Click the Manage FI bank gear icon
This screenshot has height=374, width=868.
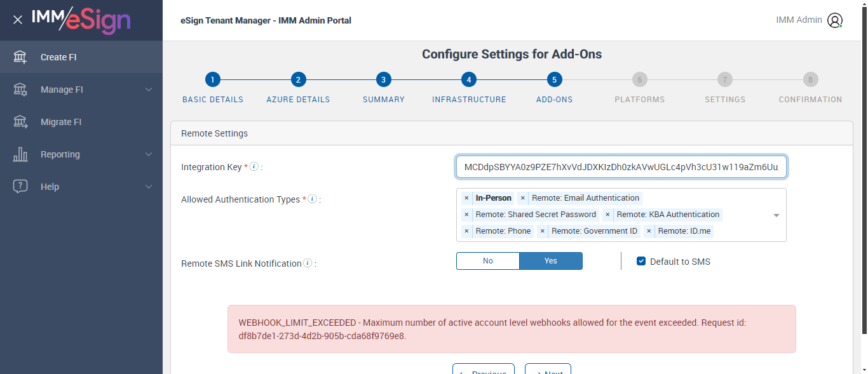coord(20,90)
